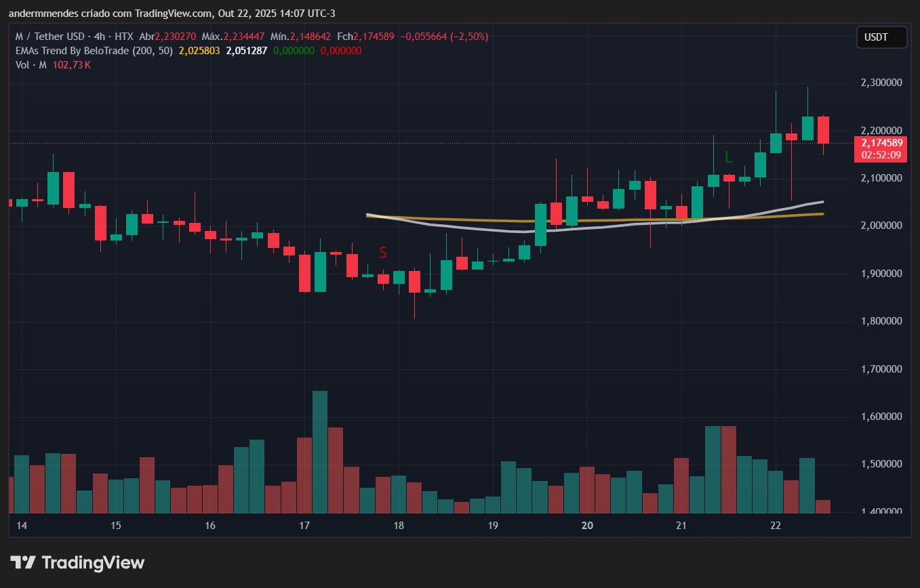Click the date '22' on the time axis

tap(775, 525)
